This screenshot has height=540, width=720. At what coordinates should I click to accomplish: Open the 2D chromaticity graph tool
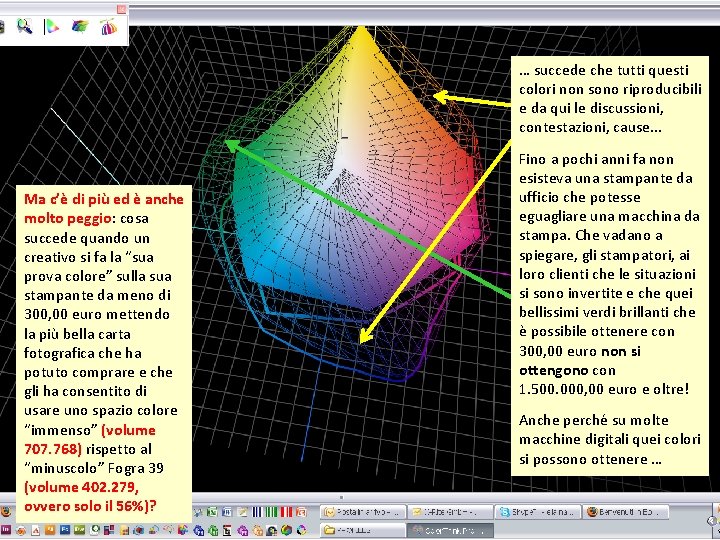51,27
